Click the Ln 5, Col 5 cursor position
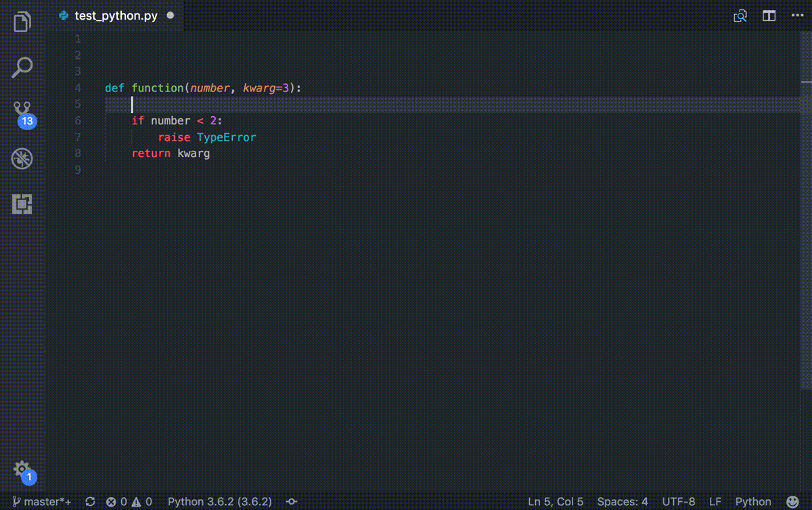This screenshot has width=812, height=510. pyautogui.click(x=556, y=501)
